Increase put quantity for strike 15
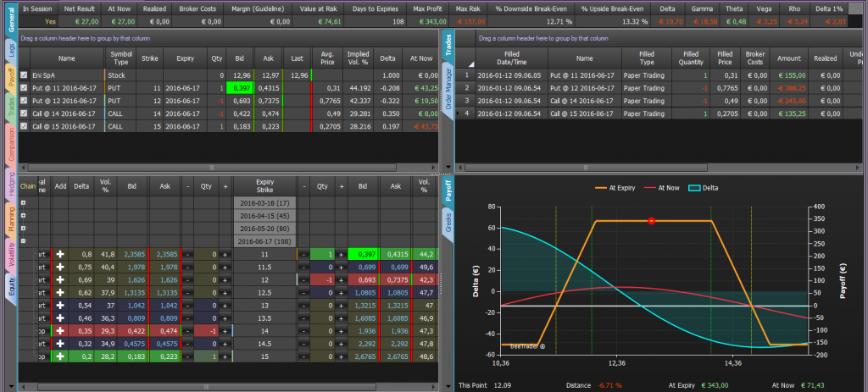 (342, 356)
